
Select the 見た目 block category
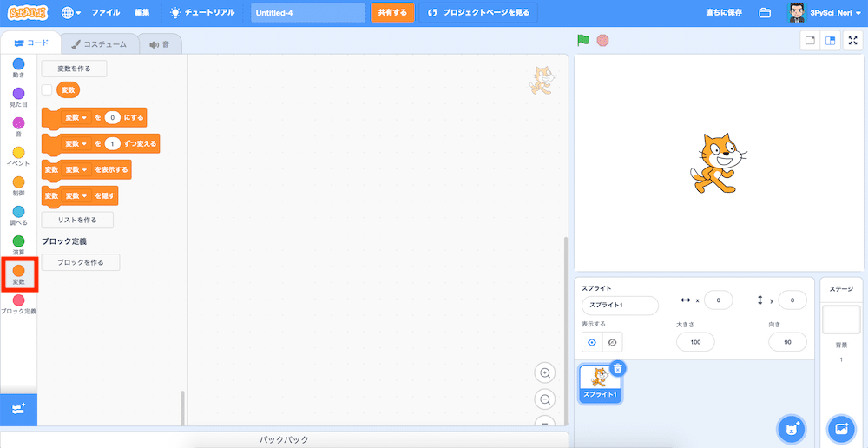[18, 97]
